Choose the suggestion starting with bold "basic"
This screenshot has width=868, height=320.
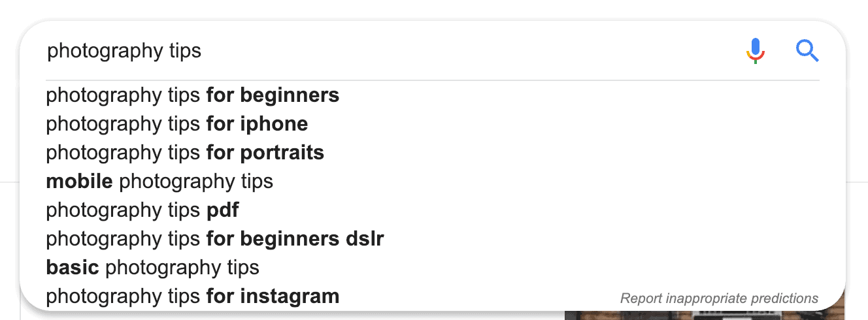[x=153, y=268]
